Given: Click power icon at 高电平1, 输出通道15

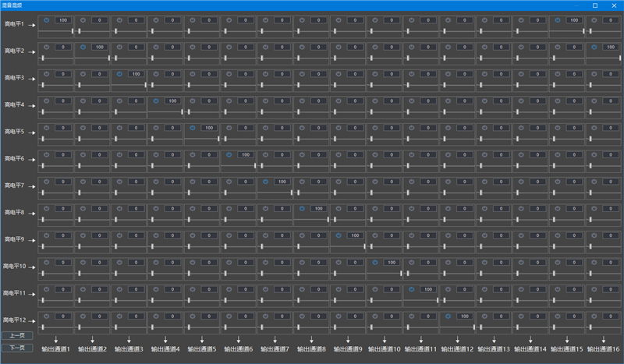Looking at the screenshot, I should pyautogui.click(x=558, y=19).
